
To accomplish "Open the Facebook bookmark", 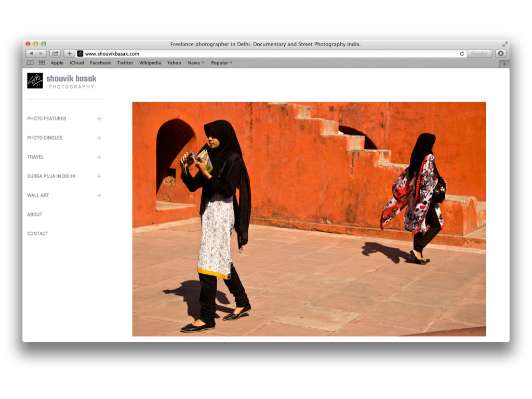I will pyautogui.click(x=100, y=63).
